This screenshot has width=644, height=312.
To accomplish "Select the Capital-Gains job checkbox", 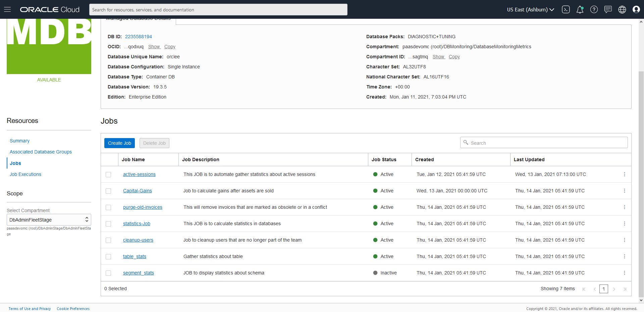I will [108, 191].
